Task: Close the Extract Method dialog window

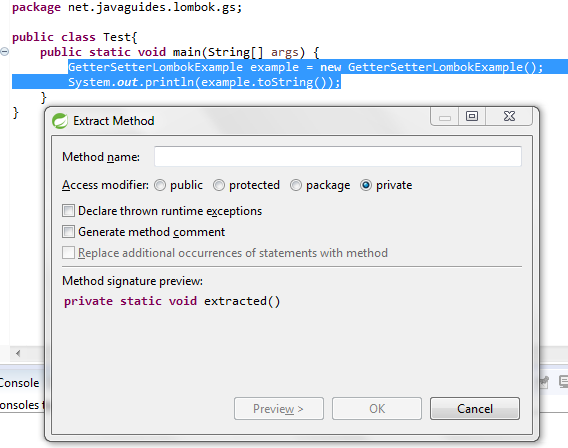Action: tap(509, 116)
